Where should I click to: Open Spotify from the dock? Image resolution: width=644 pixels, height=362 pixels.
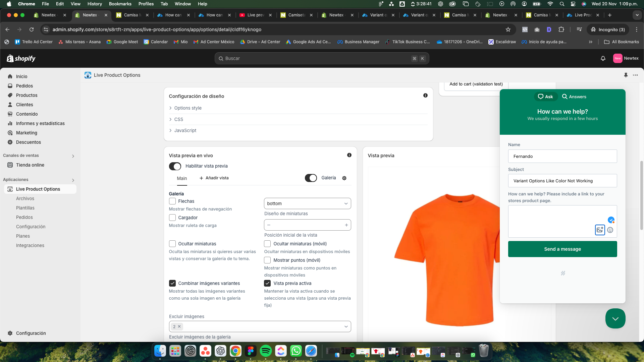tap(266, 351)
